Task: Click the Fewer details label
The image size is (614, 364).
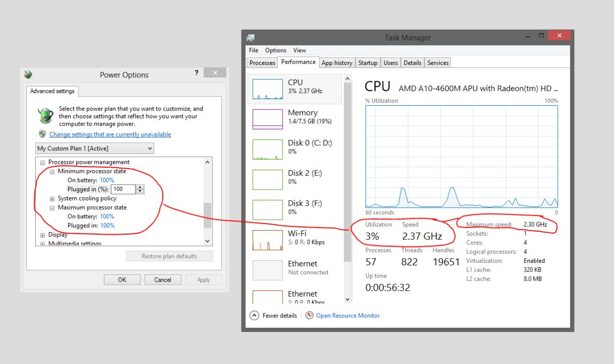Action: coord(279,315)
